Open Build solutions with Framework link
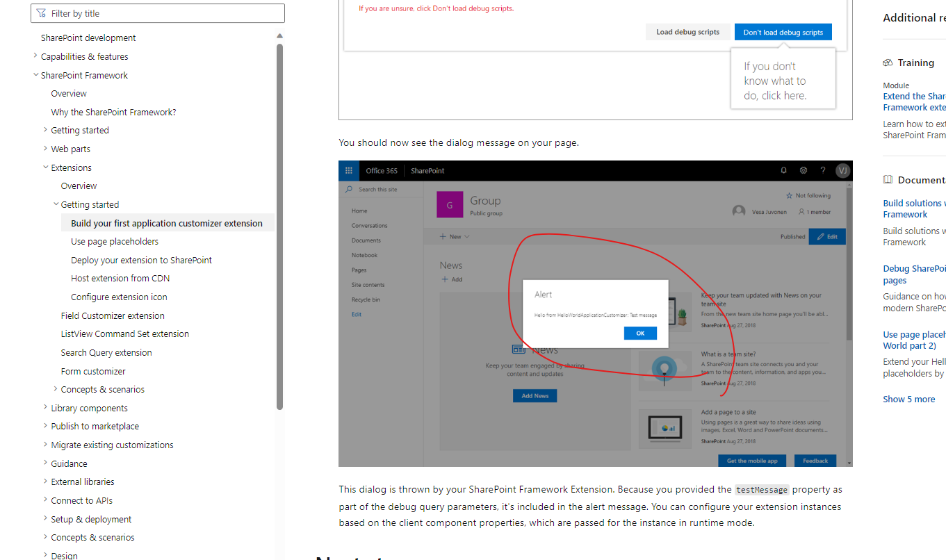 pyautogui.click(x=914, y=208)
